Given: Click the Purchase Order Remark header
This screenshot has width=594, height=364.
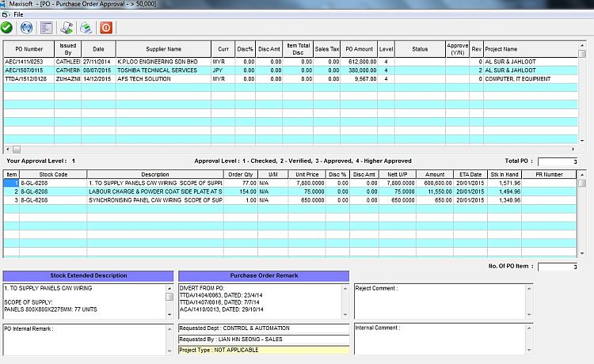Looking at the screenshot, I should coord(263,275).
